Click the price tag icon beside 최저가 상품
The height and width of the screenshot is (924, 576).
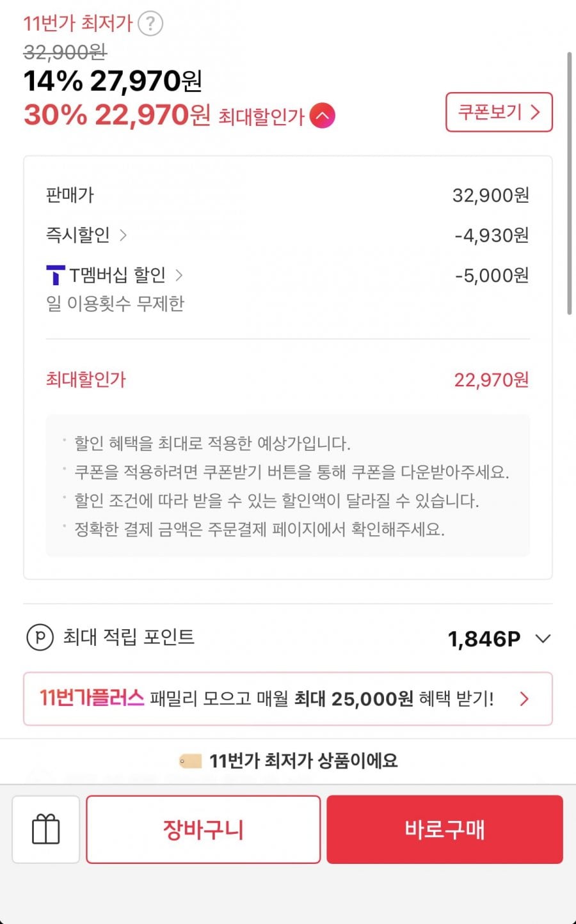(x=190, y=761)
